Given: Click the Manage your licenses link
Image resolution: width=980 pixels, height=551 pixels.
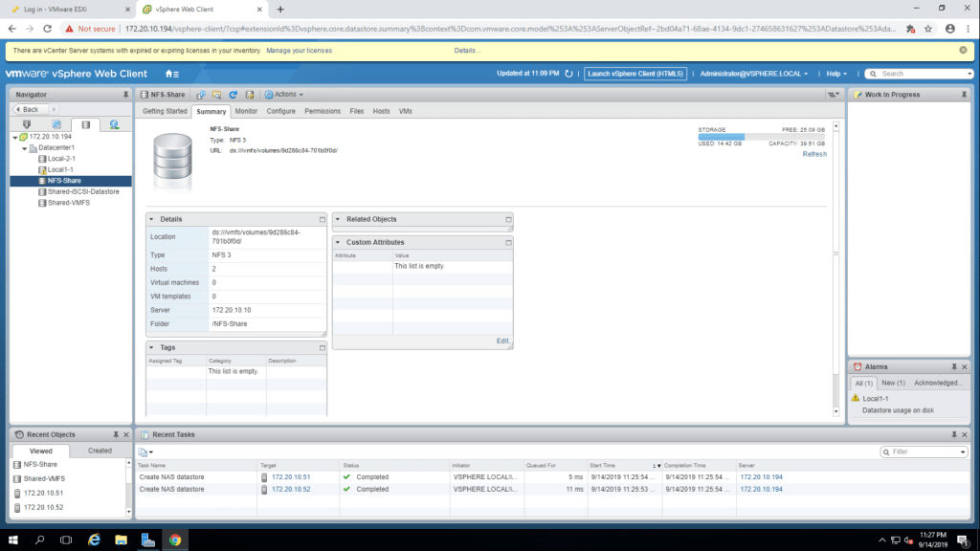Looking at the screenshot, I should 299,50.
